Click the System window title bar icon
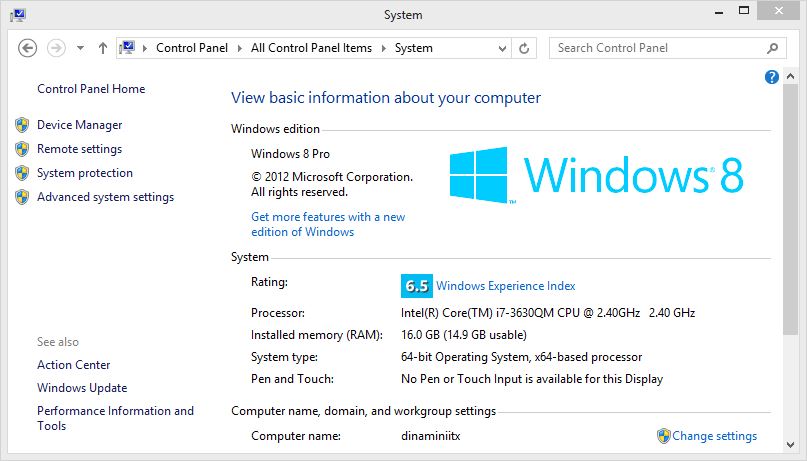This screenshot has height=461, width=807. click(18, 15)
